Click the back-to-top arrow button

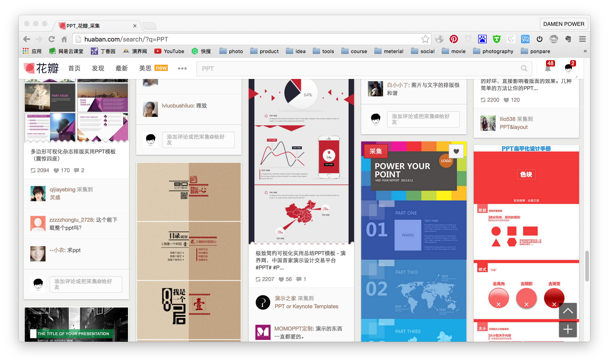567,311
